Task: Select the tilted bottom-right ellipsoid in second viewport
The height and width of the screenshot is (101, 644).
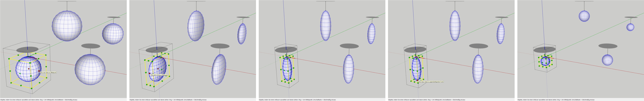Action: [219, 69]
